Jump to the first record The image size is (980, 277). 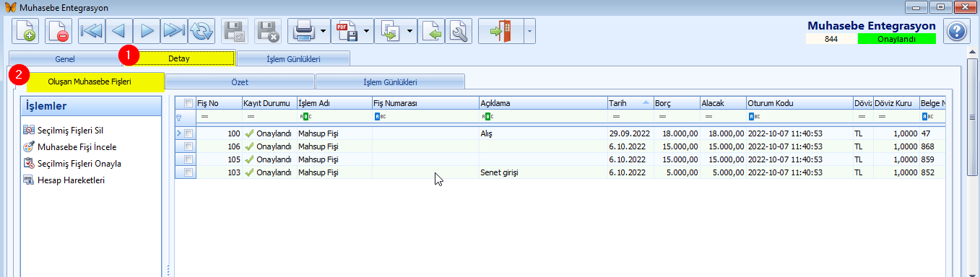pos(92,32)
